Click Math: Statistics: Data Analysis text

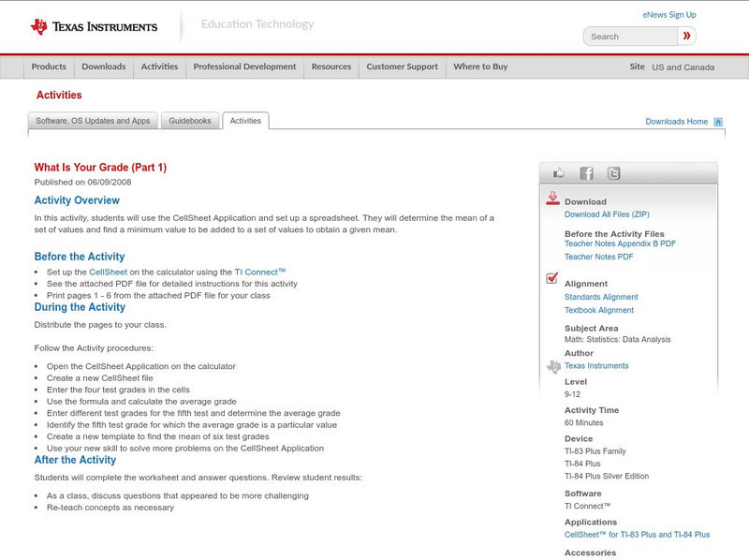pos(617,339)
